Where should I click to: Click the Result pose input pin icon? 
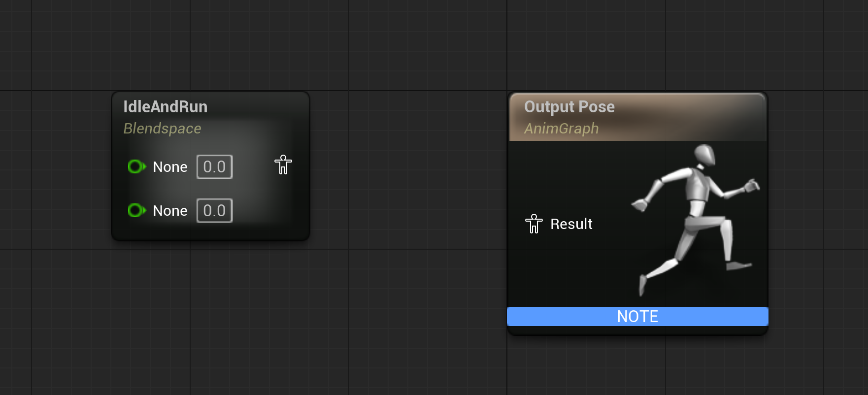pyautogui.click(x=534, y=224)
